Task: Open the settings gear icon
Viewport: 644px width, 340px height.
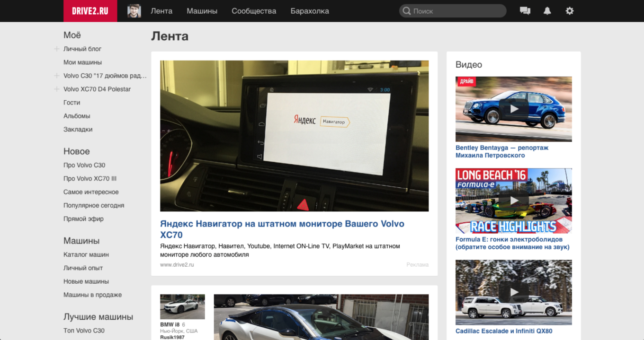Action: click(x=570, y=11)
